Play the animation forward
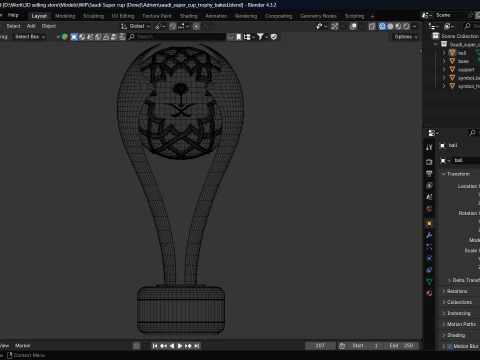The image size is (480, 360). tap(180, 346)
